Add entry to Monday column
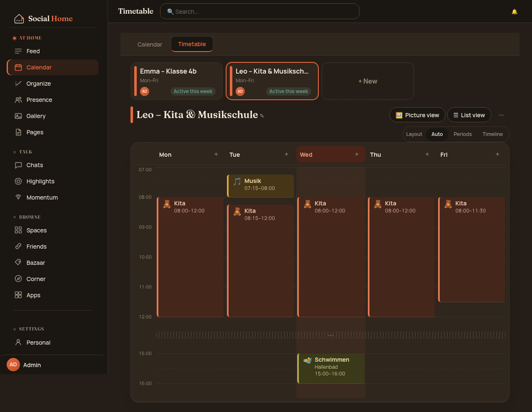 click(216, 154)
